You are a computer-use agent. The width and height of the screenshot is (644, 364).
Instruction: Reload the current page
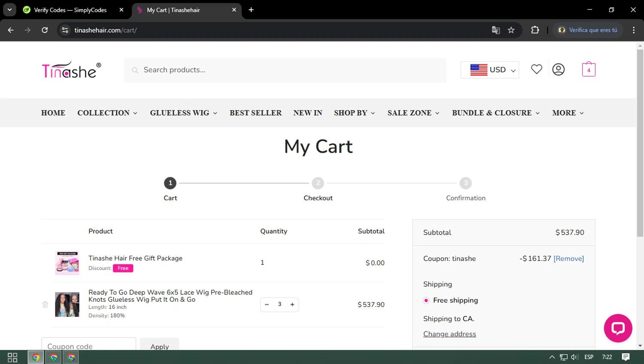pos(45,30)
